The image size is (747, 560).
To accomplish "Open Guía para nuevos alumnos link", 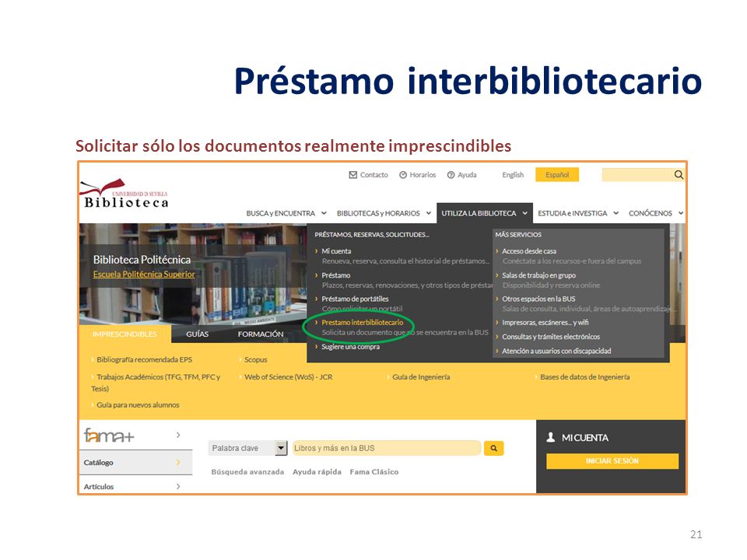I will (x=139, y=404).
